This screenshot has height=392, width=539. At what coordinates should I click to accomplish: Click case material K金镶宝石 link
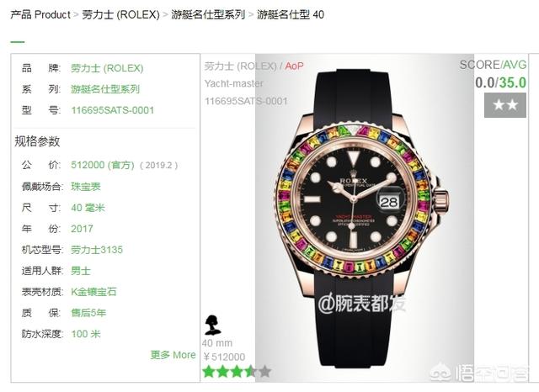click(93, 292)
